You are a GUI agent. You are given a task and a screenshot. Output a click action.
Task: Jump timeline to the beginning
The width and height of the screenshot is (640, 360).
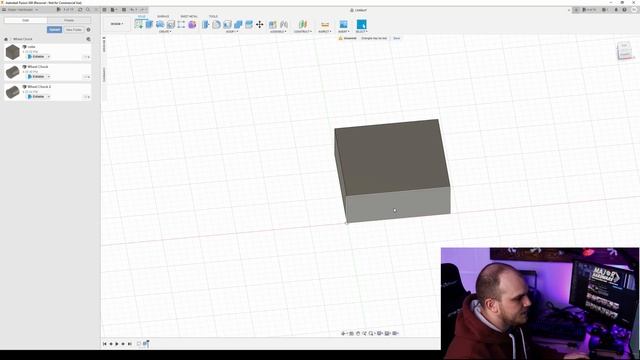(x=104, y=344)
